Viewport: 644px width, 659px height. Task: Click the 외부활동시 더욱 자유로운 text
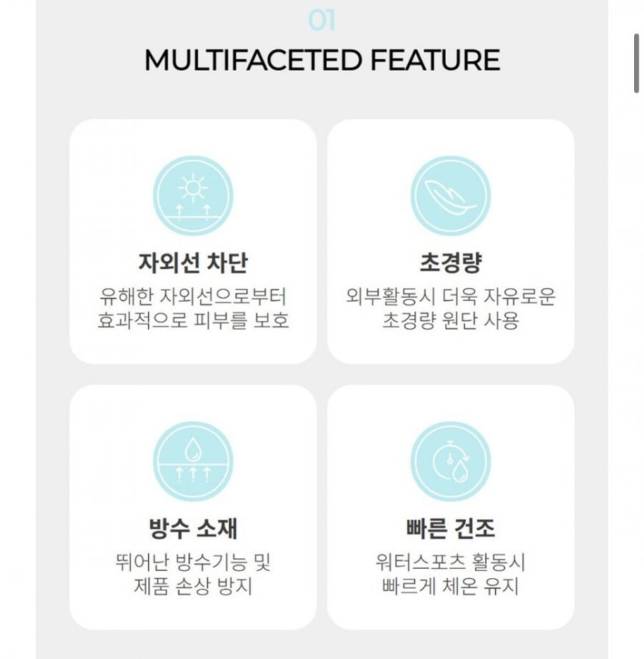pos(450,296)
